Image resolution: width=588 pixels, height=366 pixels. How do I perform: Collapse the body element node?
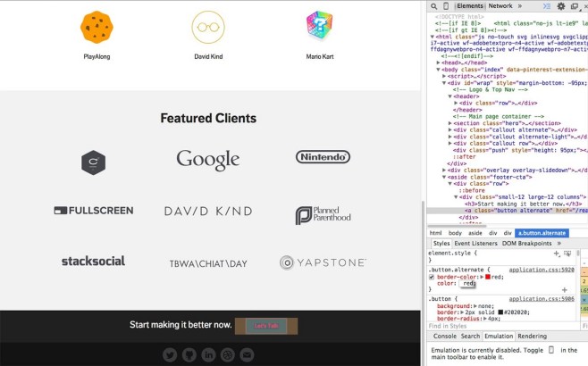coord(439,70)
